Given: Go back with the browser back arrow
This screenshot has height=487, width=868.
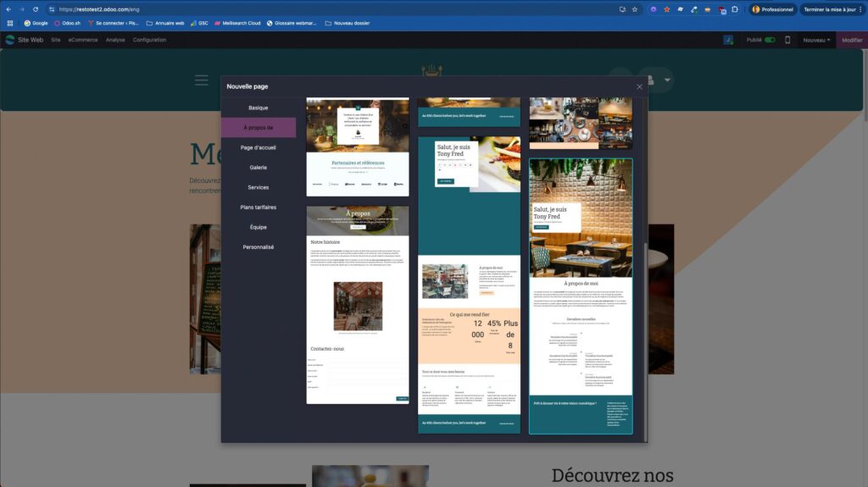Looking at the screenshot, I should coord(8,9).
